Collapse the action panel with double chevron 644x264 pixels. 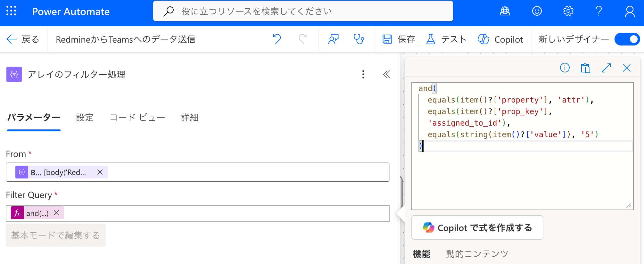387,74
